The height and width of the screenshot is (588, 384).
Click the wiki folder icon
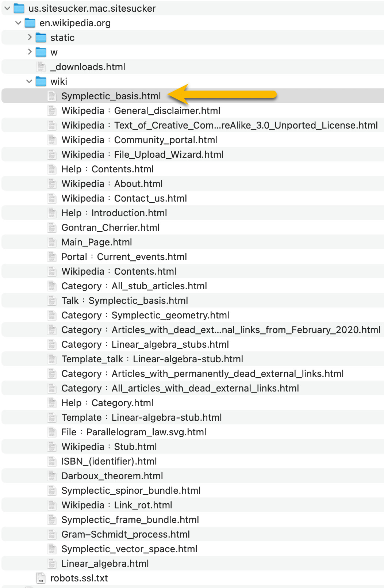coord(41,81)
